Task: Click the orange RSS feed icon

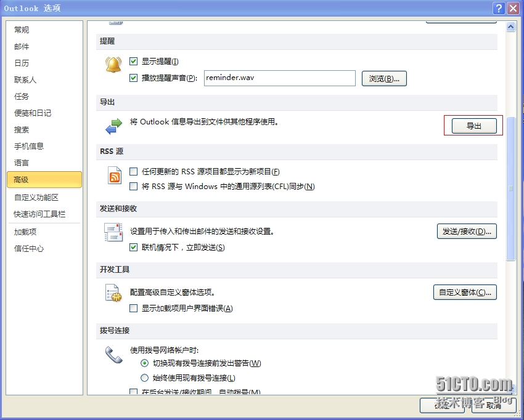Action: (x=115, y=175)
